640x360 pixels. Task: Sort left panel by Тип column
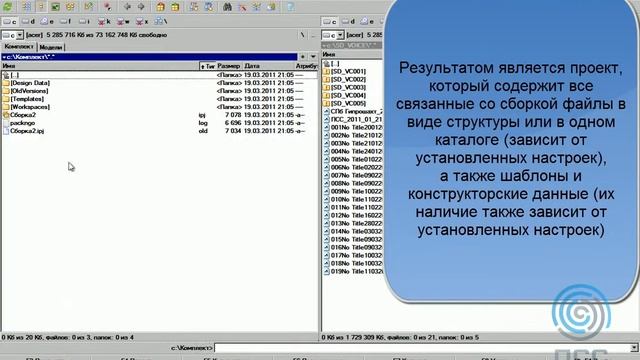pyautogui.click(x=207, y=66)
